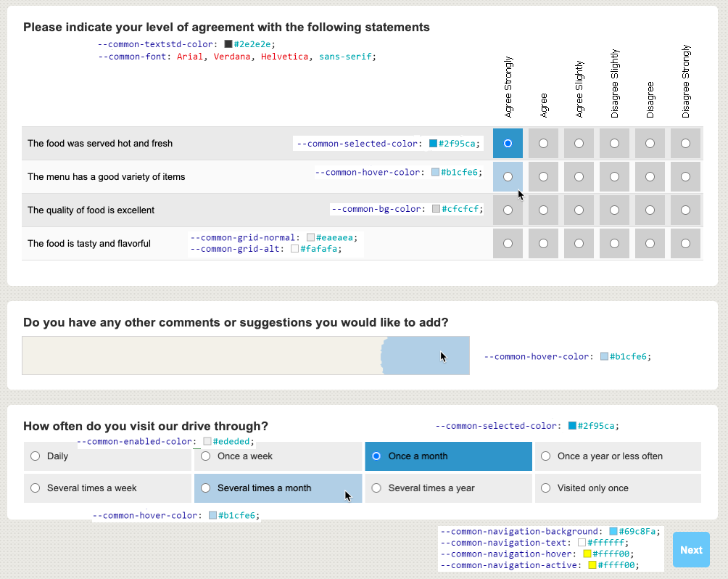Select Agree for menu variety statement
This screenshot has width=728, height=579.
point(543,177)
